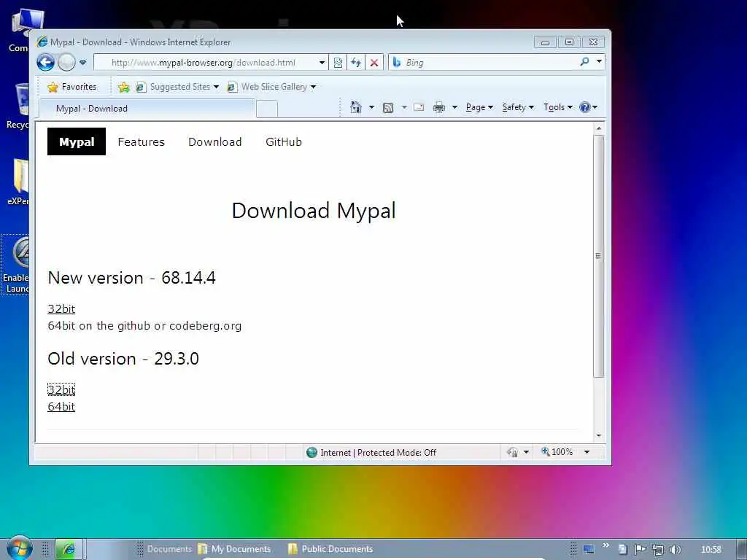Click the taskbar clock showing 10:58
The height and width of the screenshot is (560, 747).
(x=711, y=550)
